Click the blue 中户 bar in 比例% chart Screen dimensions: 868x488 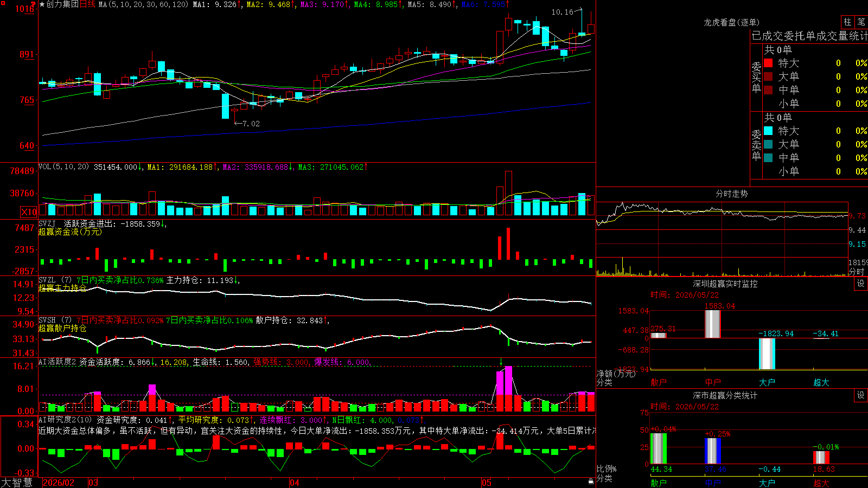pos(713,451)
